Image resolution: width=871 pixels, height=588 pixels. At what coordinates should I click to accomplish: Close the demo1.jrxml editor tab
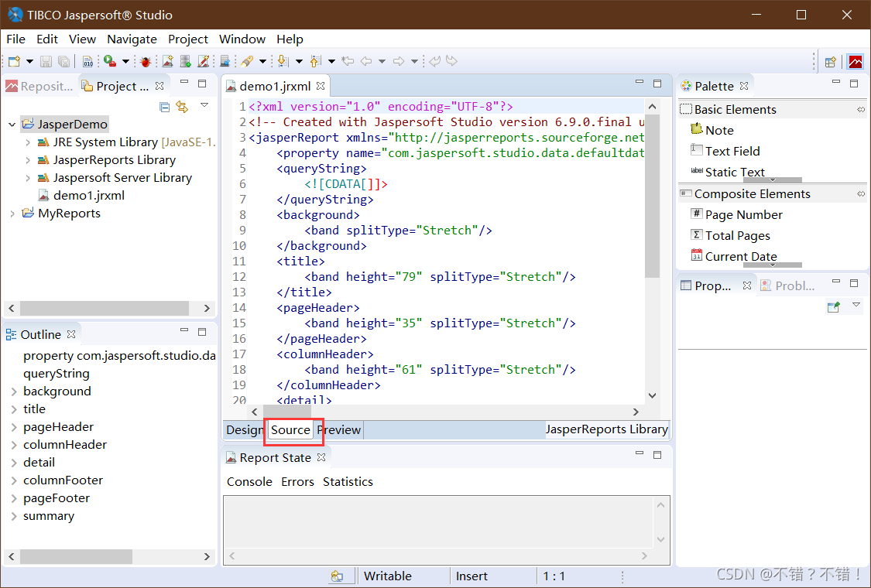321,86
